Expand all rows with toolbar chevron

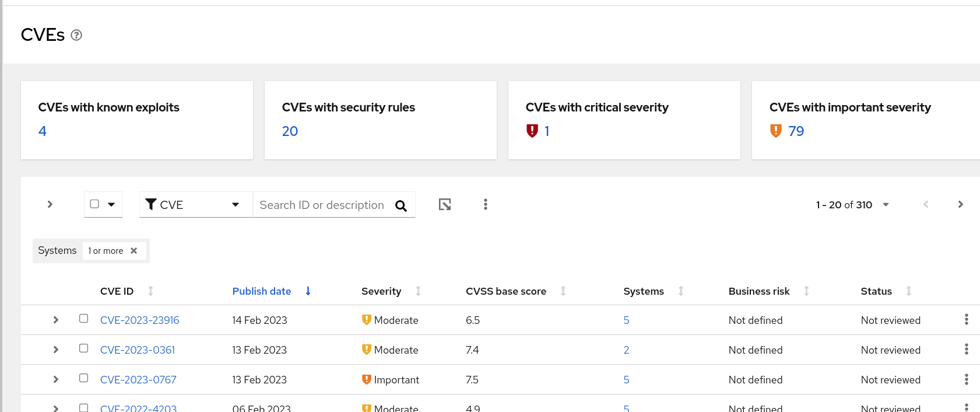click(50, 204)
